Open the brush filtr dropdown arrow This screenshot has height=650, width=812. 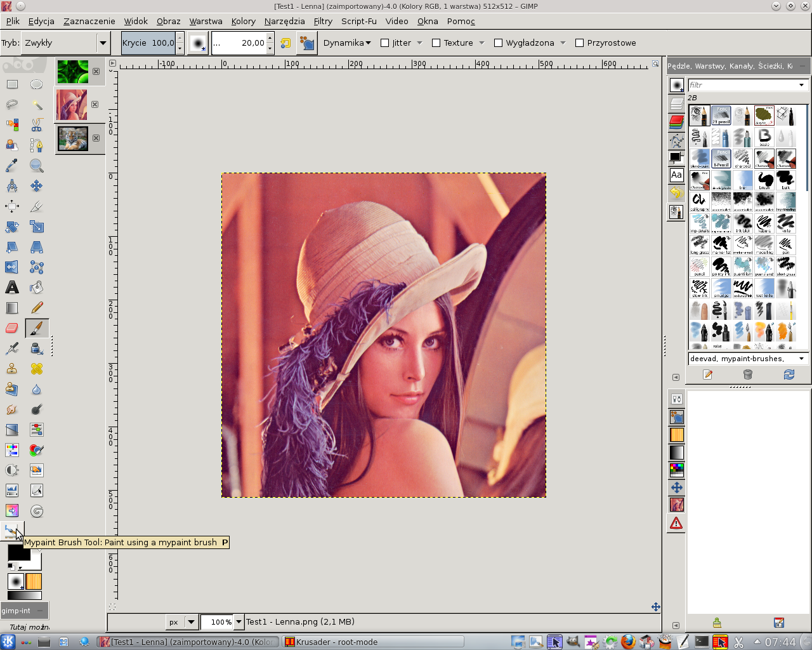pos(801,85)
